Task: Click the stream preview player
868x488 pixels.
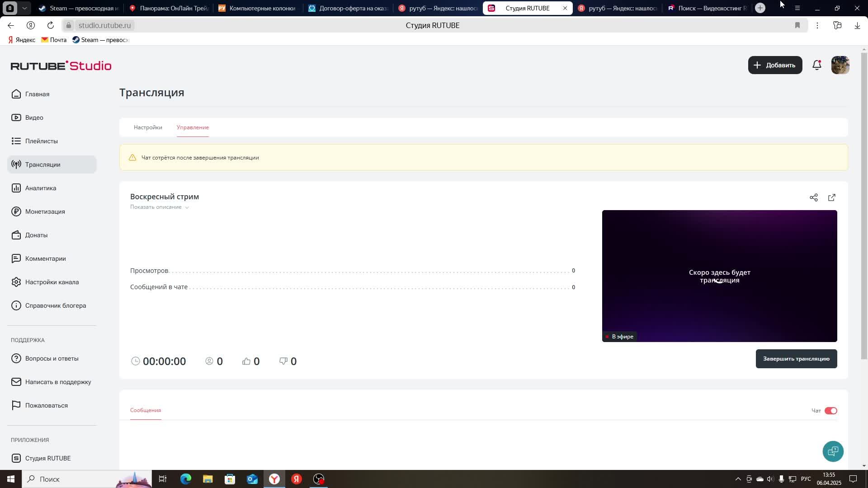Action: pyautogui.click(x=719, y=276)
